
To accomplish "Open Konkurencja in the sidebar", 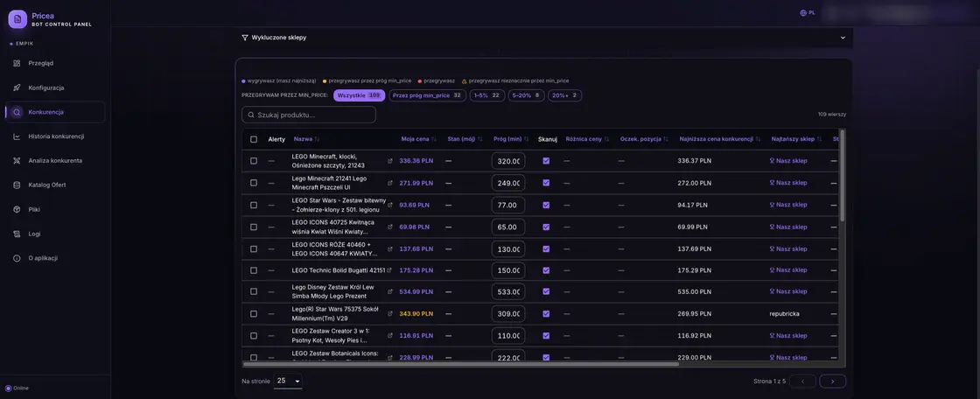I will [x=55, y=112].
